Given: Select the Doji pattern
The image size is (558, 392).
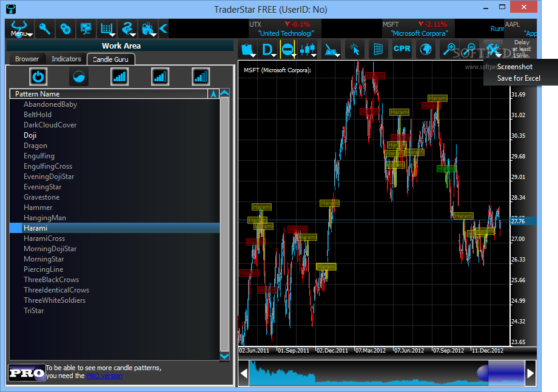Looking at the screenshot, I should point(115,135).
